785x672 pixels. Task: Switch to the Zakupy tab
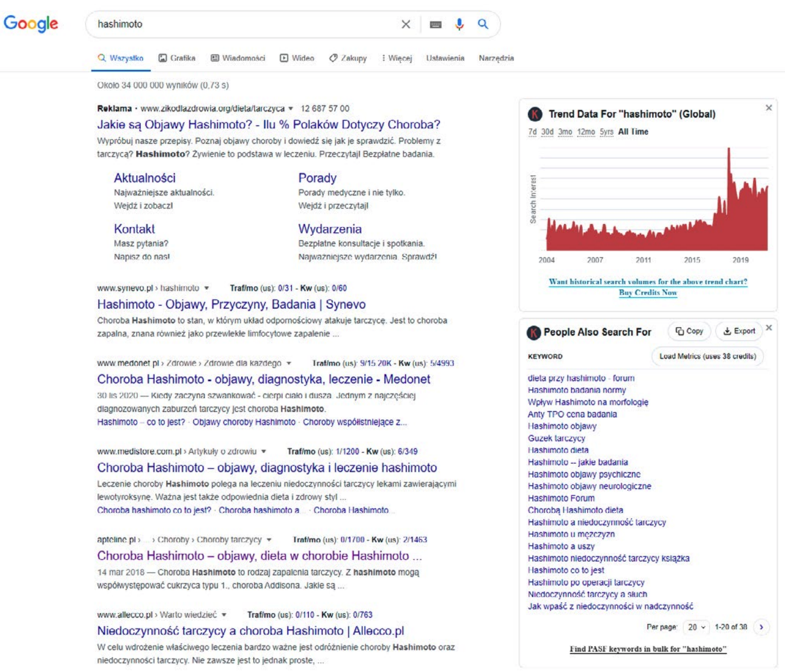[x=348, y=58]
